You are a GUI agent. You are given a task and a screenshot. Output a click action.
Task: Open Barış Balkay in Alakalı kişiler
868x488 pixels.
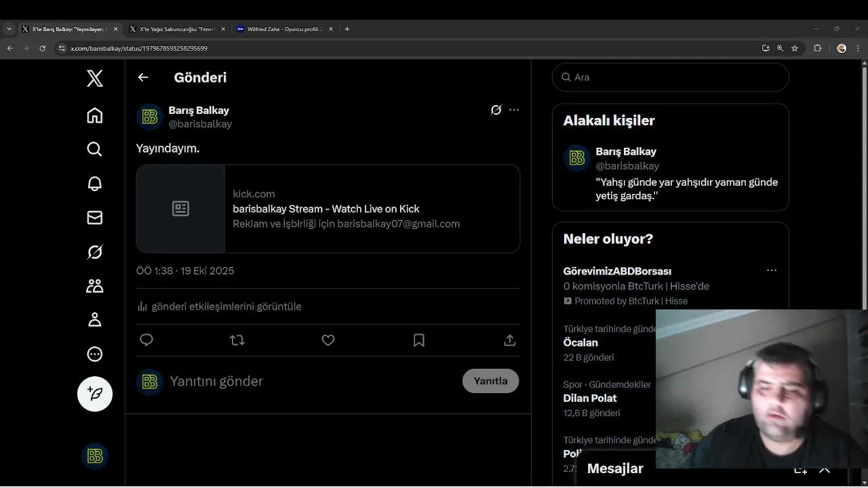[x=671, y=174]
